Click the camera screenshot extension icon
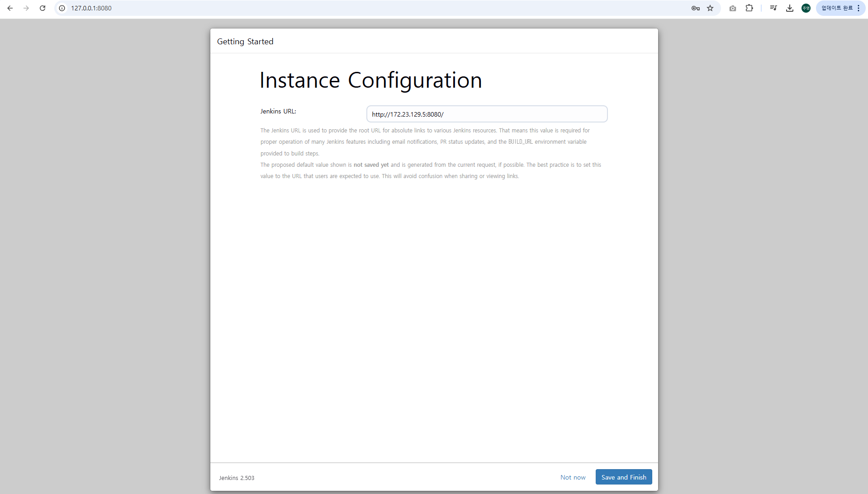 tap(733, 8)
